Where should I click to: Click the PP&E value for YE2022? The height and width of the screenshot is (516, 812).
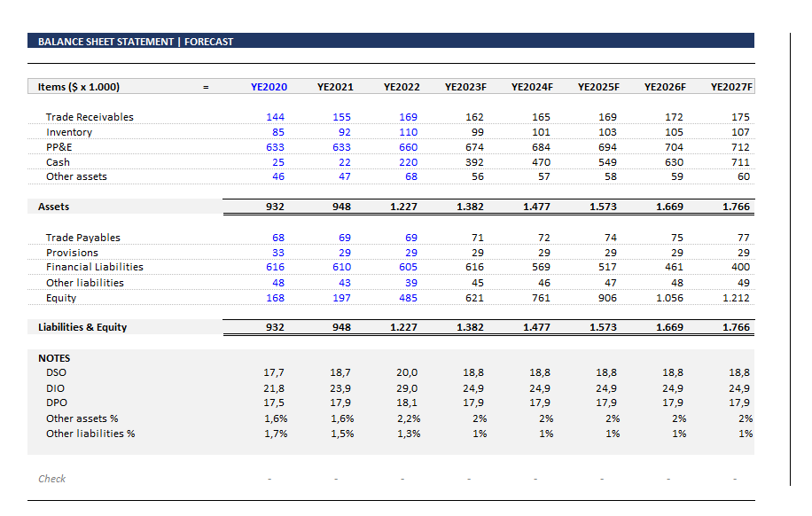point(408,147)
